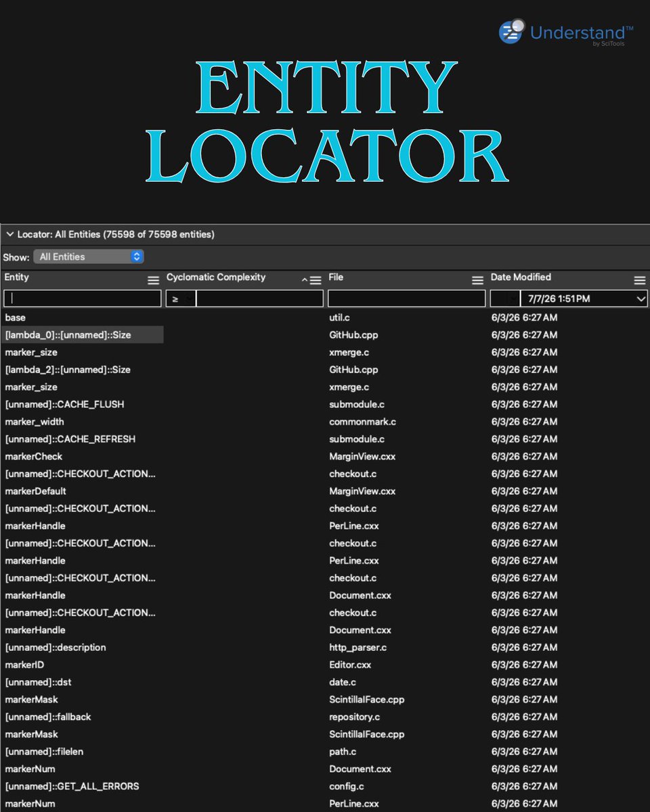This screenshot has width=650, height=812.
Task: Click submodule.c in the CACHE_REFRESH row
Action: [357, 439]
